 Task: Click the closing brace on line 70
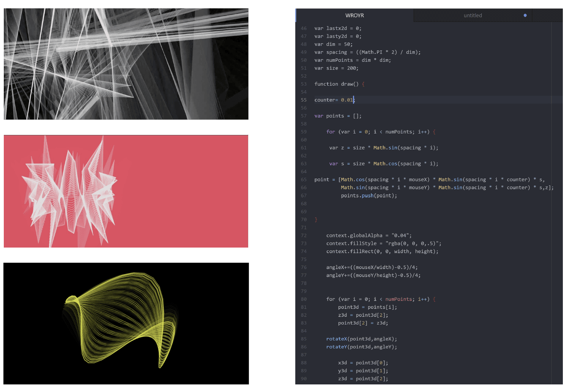(316, 220)
